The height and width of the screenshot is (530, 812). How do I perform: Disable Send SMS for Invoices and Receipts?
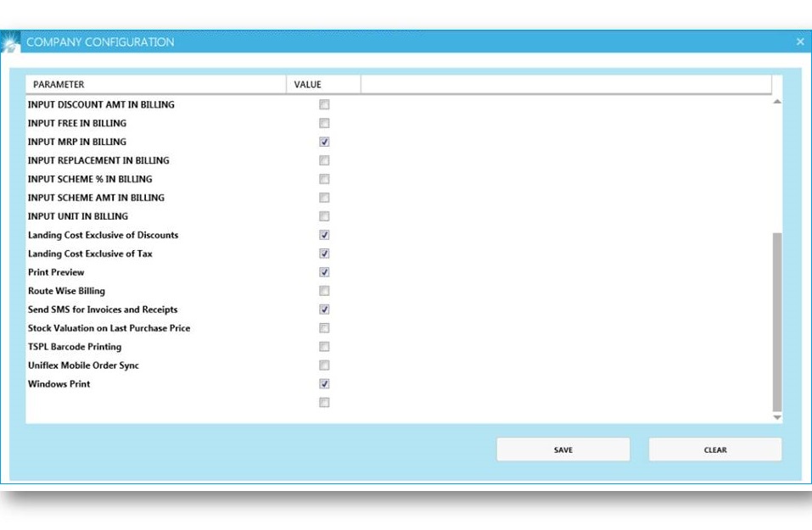pyautogui.click(x=322, y=309)
